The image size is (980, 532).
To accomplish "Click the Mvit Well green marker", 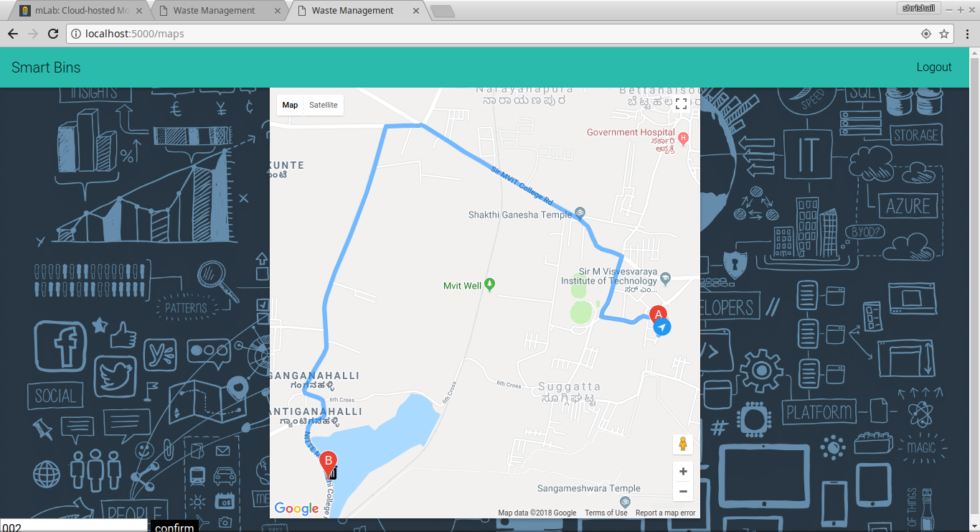I will coord(490,285).
